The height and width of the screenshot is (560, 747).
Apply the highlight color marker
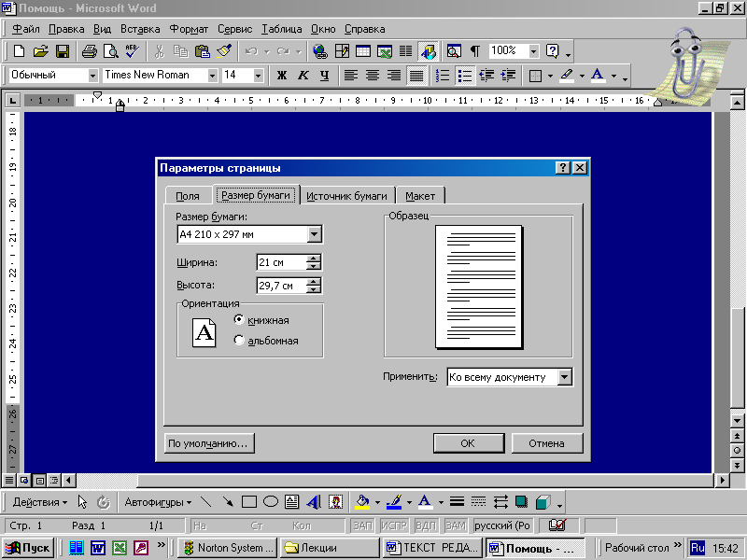click(566, 76)
